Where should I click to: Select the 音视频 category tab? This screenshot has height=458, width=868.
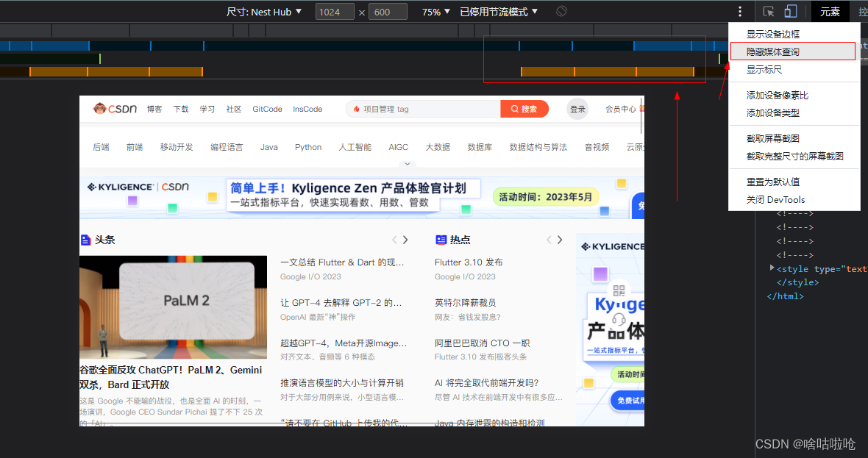click(x=597, y=147)
